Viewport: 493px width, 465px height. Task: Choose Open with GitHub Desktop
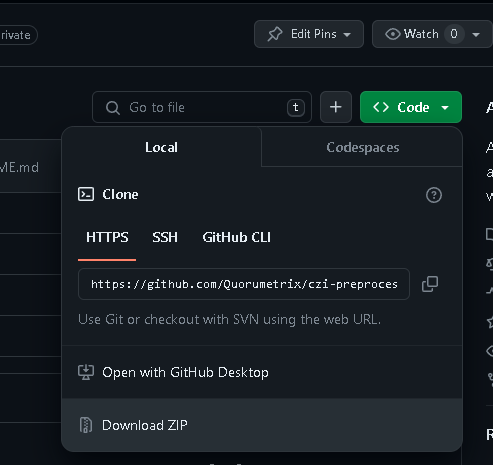click(262, 372)
